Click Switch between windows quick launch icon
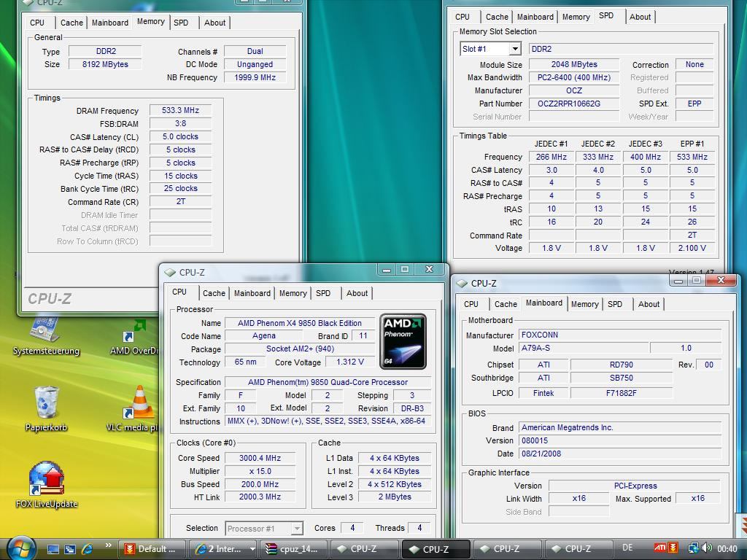Screen dimensions: 747x560 pyautogui.click(x=70, y=549)
